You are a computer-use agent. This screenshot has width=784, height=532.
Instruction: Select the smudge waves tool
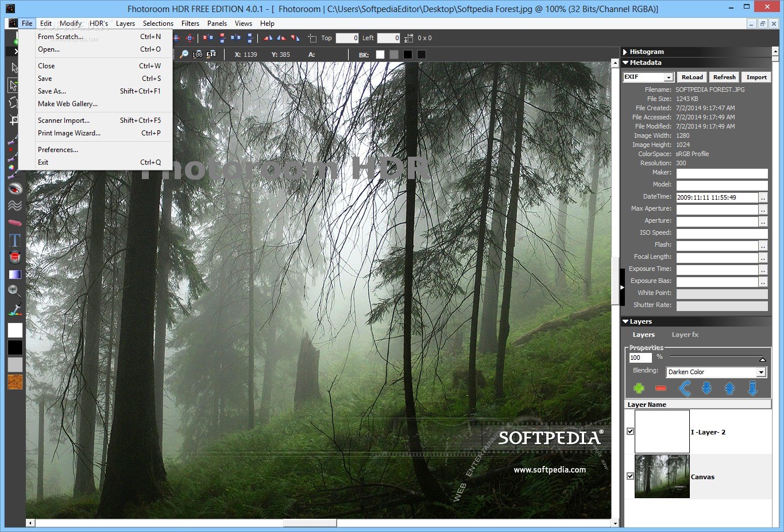coord(15,205)
